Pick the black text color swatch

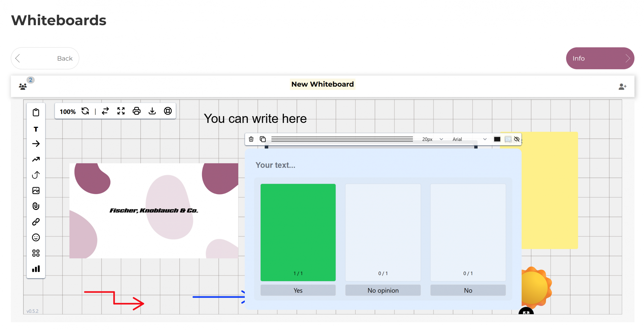(497, 139)
